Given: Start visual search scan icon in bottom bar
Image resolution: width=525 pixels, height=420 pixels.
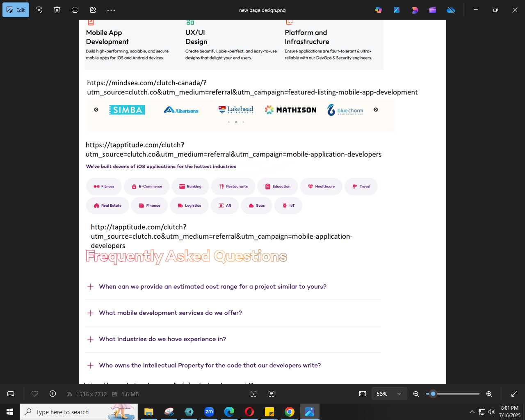Looking at the screenshot, I should (x=253, y=394).
